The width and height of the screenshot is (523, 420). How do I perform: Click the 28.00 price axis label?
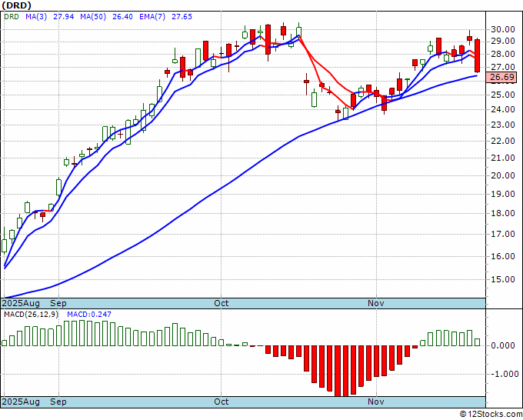point(503,54)
